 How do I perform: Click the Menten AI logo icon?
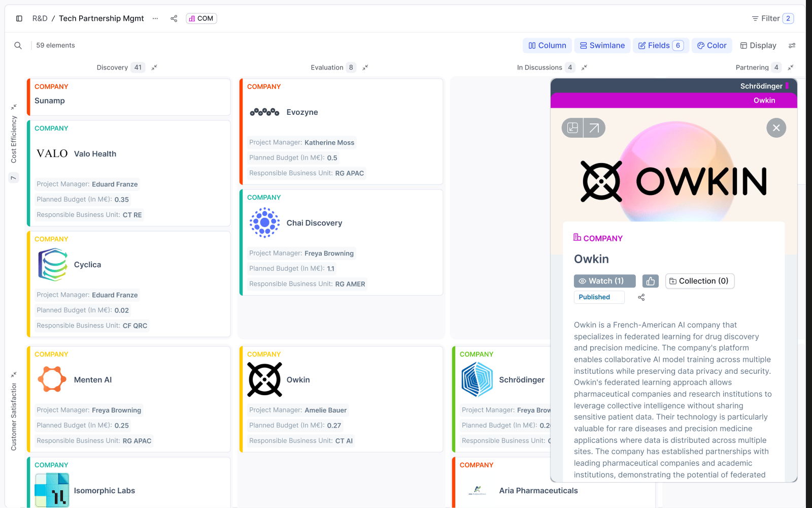pyautogui.click(x=52, y=379)
